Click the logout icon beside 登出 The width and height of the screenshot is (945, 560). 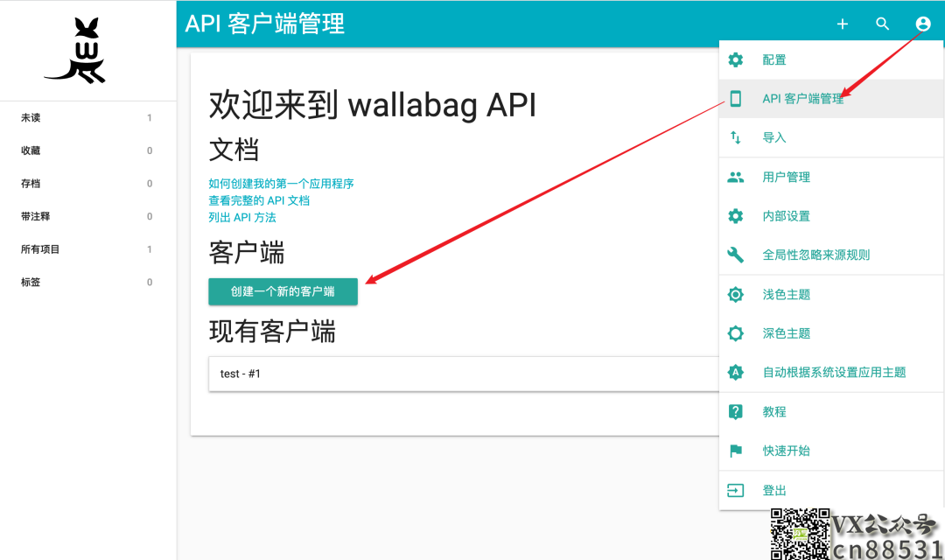pos(735,490)
